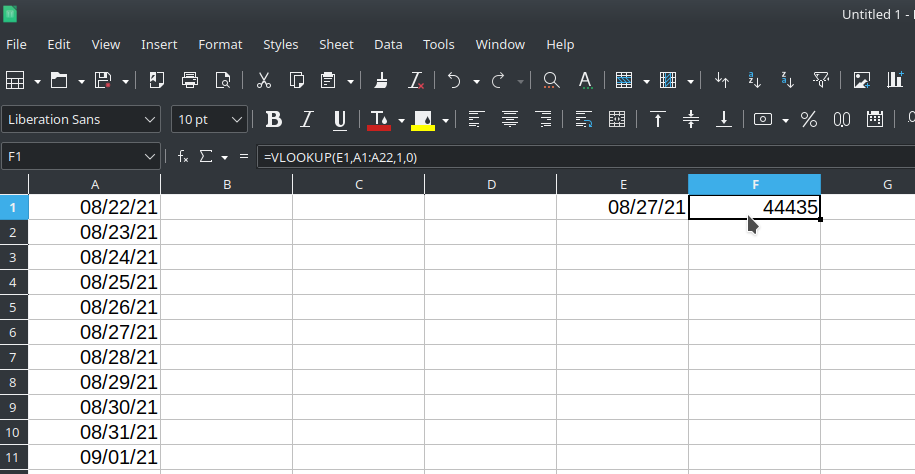
Task: Format as Number icon
Action: pos(841,119)
